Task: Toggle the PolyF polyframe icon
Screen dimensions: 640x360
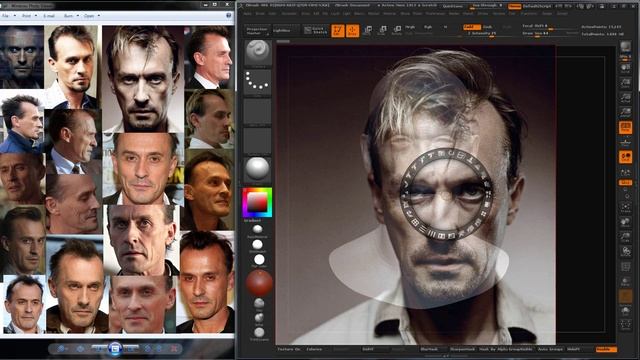Action: coord(625,267)
